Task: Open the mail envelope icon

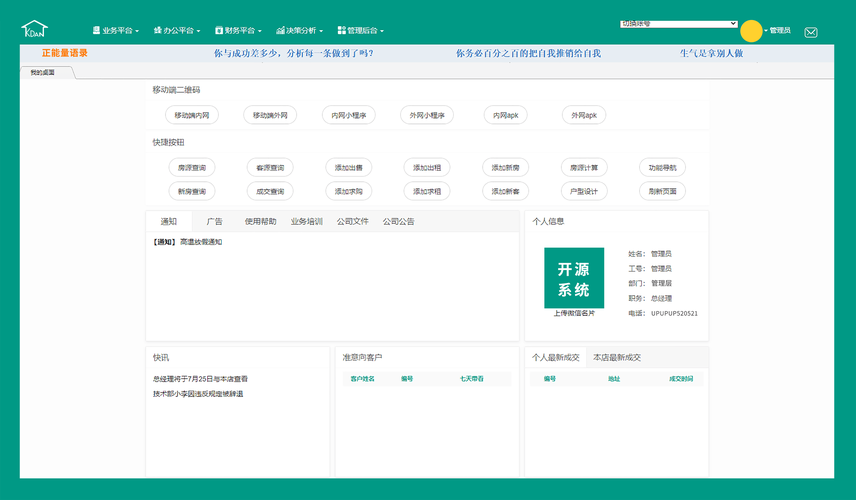Action: pyautogui.click(x=811, y=32)
